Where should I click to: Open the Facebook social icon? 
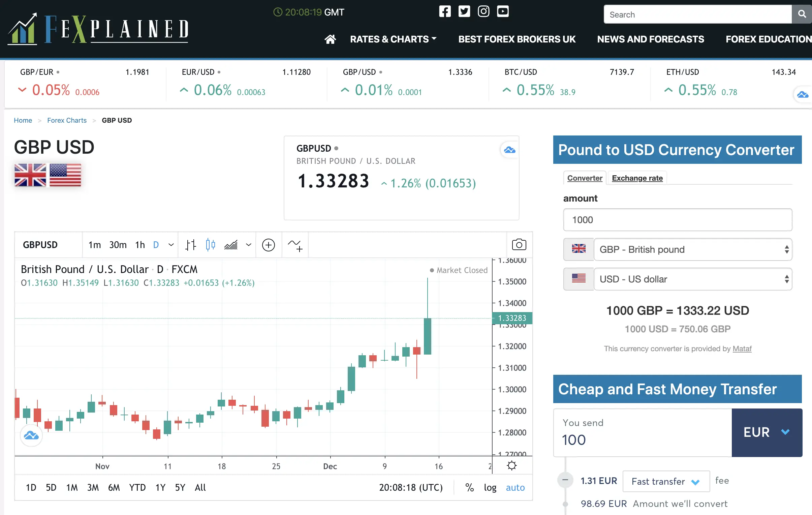coord(445,11)
